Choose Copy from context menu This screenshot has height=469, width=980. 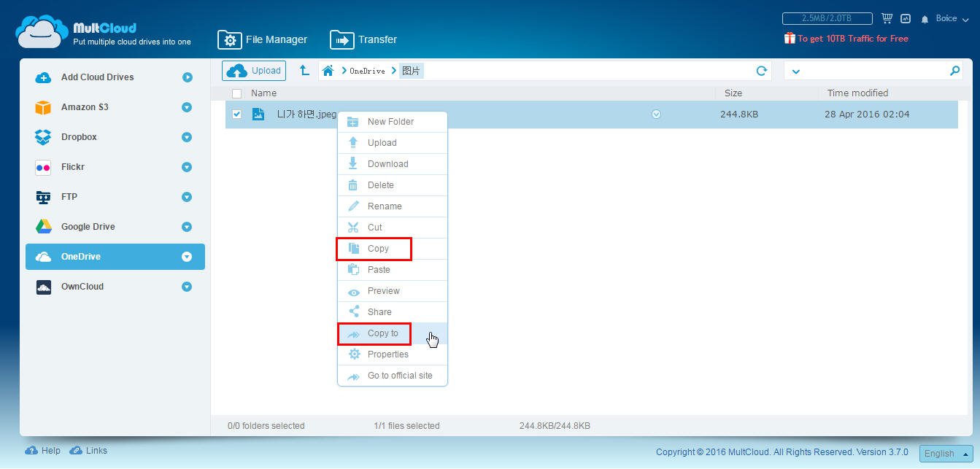point(393,249)
